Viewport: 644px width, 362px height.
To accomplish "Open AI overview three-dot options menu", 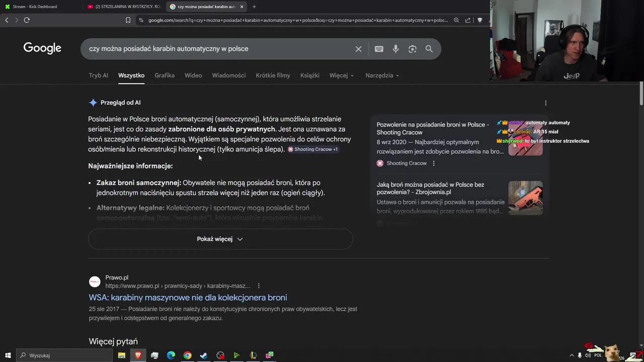I will [546, 103].
